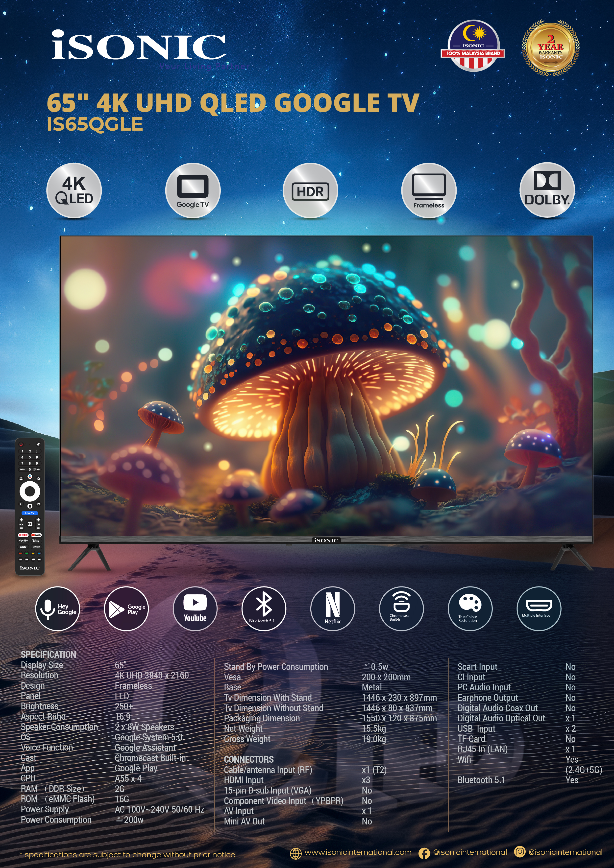Click the YouTube button on the remote
The image size is (614, 868).
pyautogui.click(x=36, y=535)
